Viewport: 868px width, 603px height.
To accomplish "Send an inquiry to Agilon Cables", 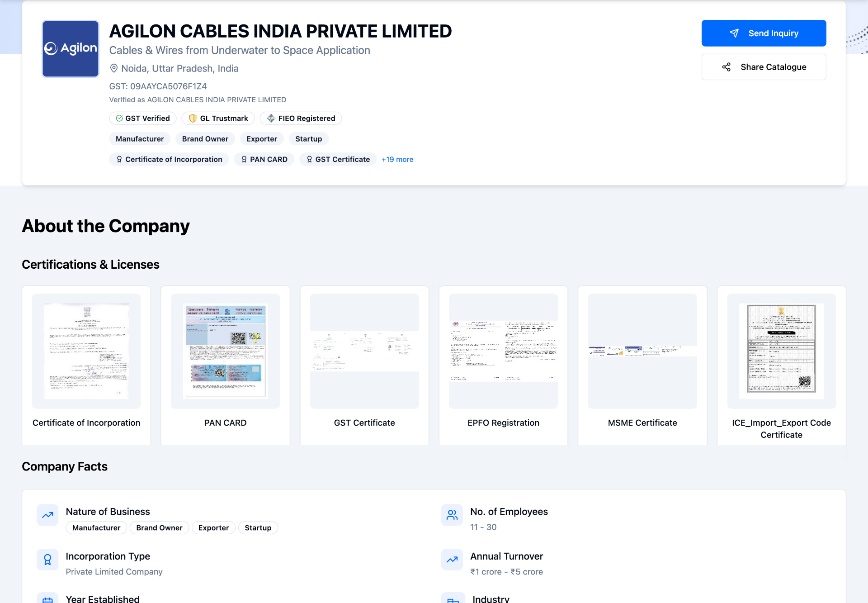I will [x=764, y=33].
